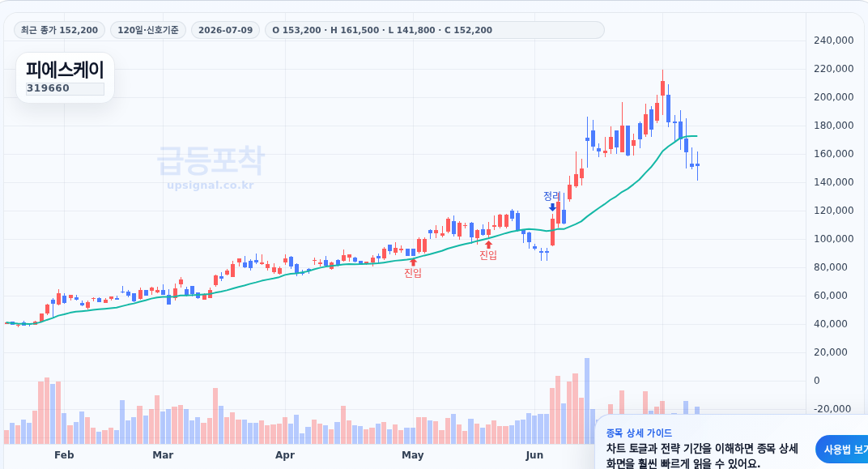Click the Jun label on time axis
The height and width of the screenshot is (469, 868).
point(534,455)
